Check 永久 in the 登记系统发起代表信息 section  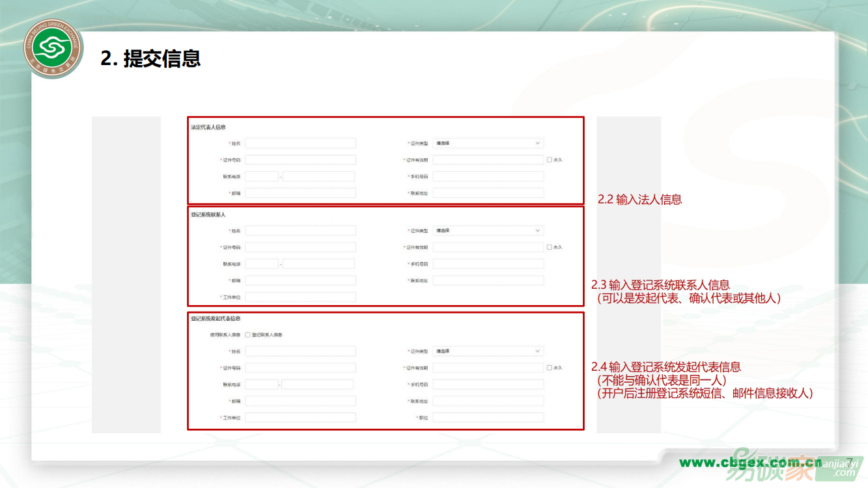550,368
